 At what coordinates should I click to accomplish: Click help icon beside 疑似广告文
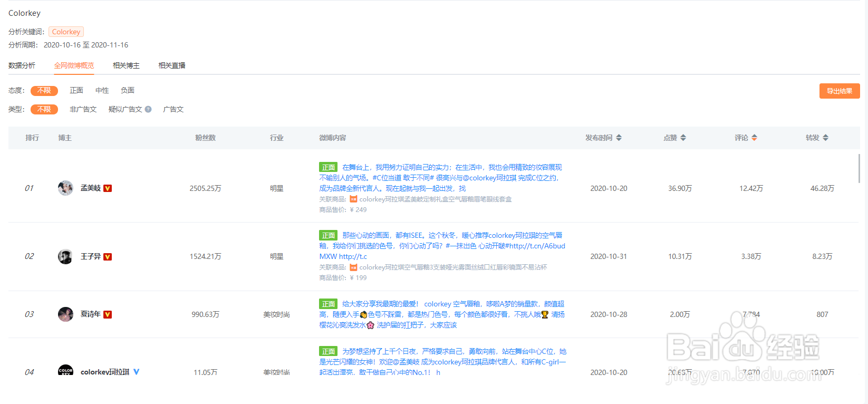point(148,109)
